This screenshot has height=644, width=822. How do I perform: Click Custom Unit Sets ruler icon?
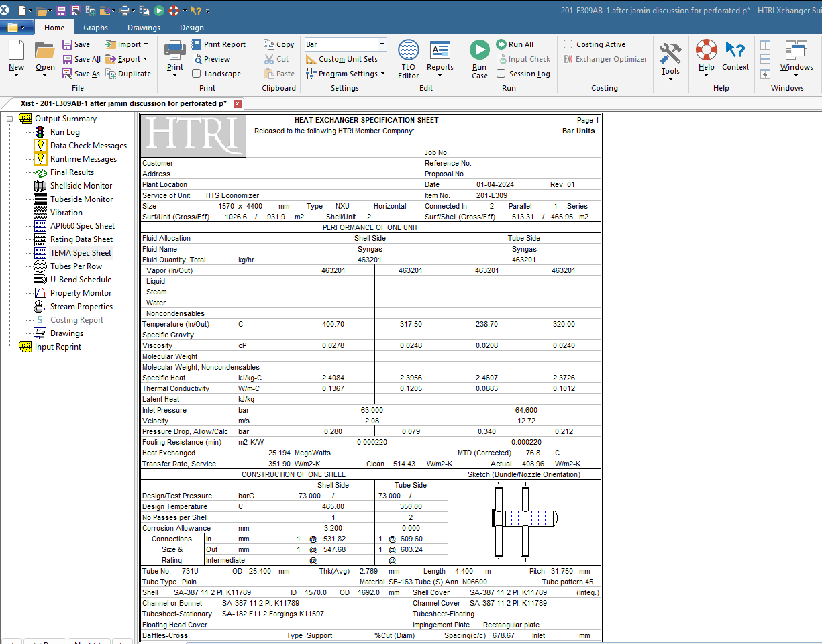(311, 59)
